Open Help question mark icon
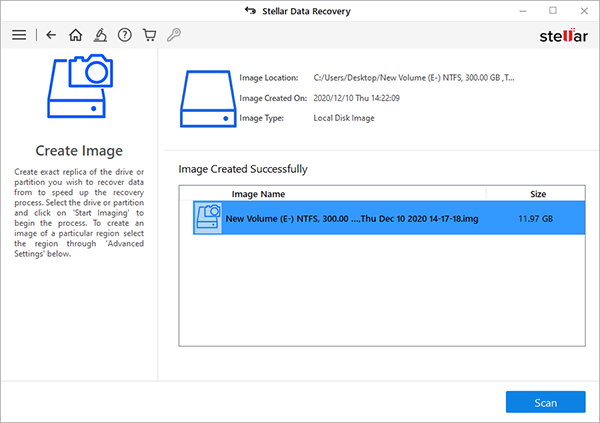This screenshot has width=600, height=423. pyautogui.click(x=125, y=35)
